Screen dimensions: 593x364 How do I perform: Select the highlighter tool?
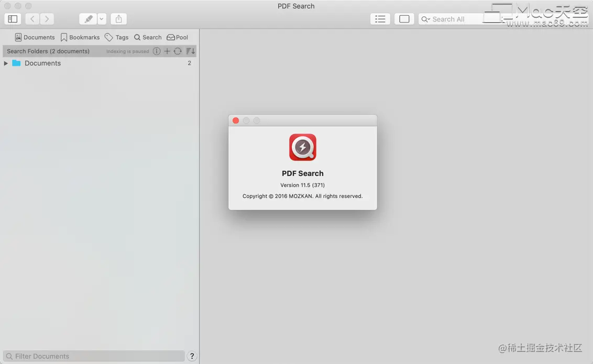[x=88, y=19]
